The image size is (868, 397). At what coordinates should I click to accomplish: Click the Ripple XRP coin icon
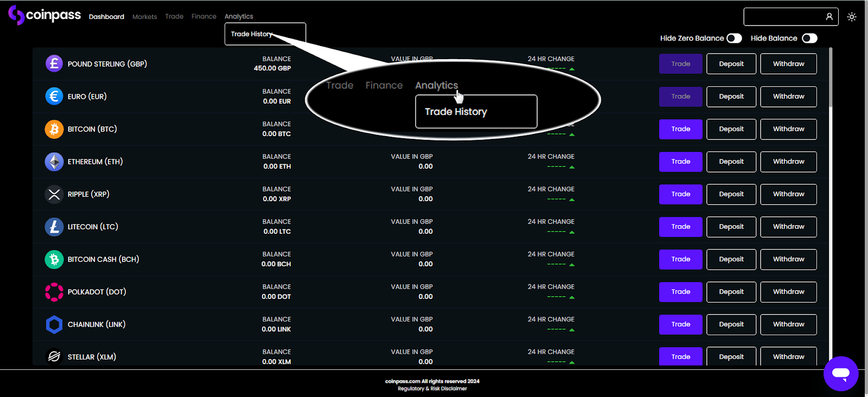click(x=54, y=194)
